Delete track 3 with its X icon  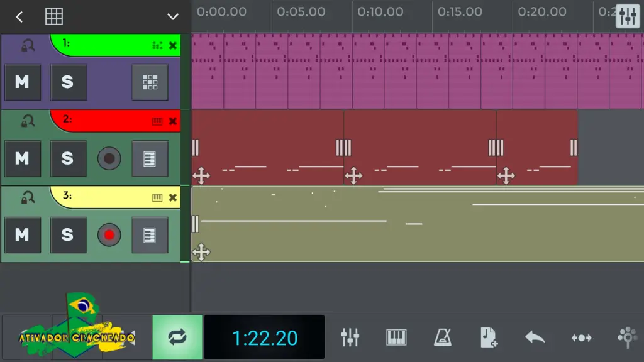click(x=173, y=198)
